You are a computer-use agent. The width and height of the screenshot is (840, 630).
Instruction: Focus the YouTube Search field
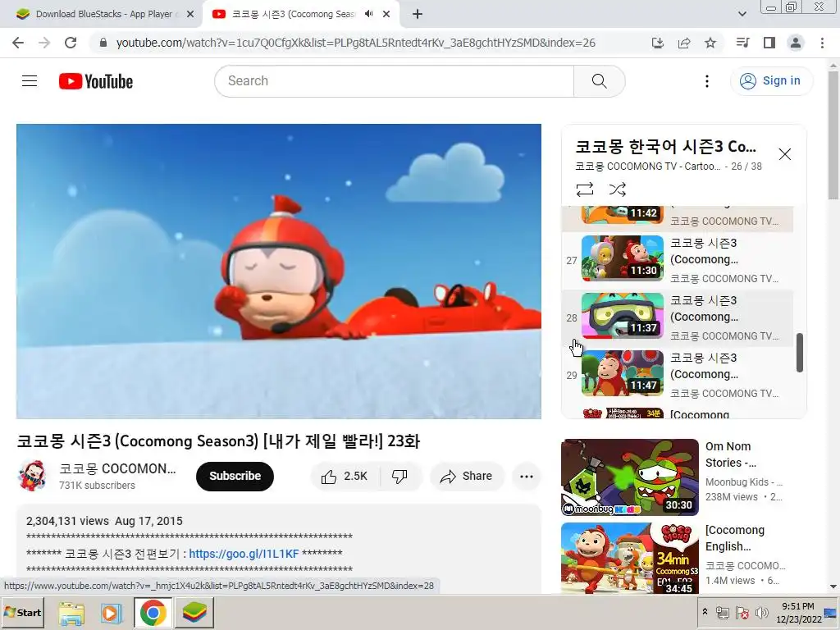[x=395, y=81]
